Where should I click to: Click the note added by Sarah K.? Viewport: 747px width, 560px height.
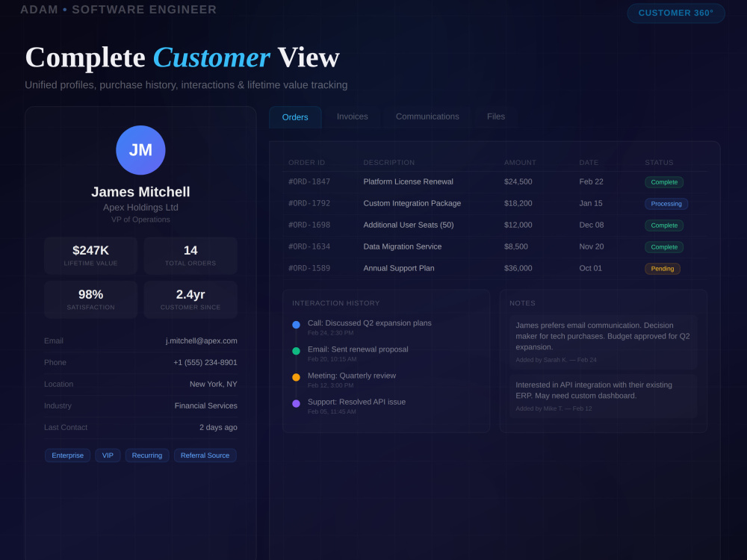coord(603,342)
